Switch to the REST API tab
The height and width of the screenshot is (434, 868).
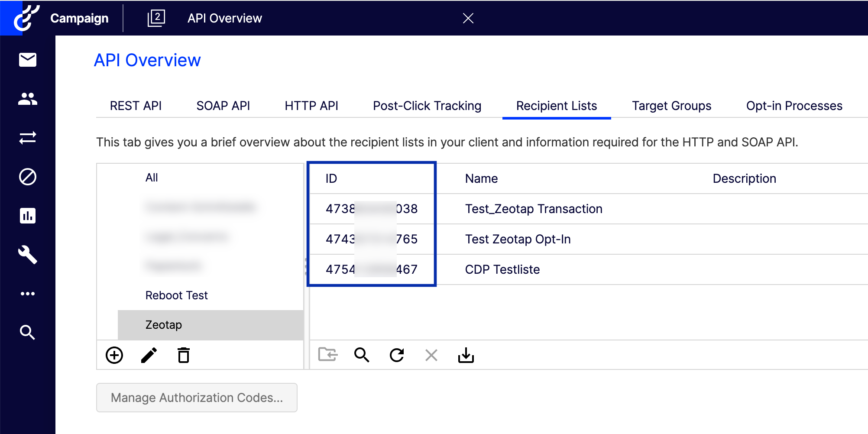click(136, 106)
